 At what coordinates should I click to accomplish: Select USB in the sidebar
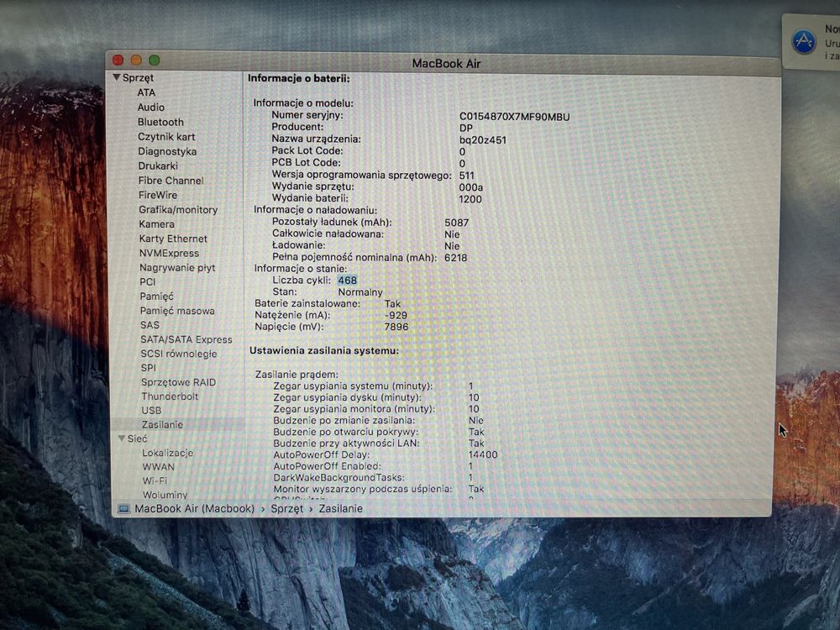point(151,411)
